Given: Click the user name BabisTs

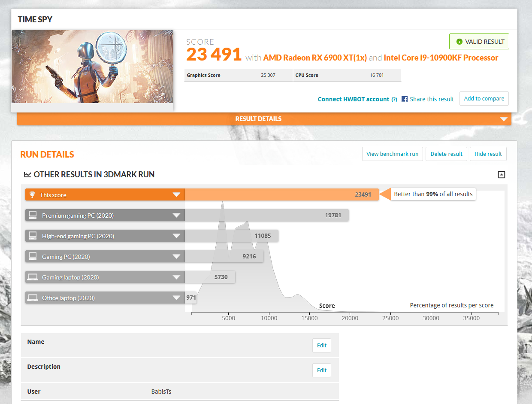Looking at the screenshot, I should (x=161, y=392).
